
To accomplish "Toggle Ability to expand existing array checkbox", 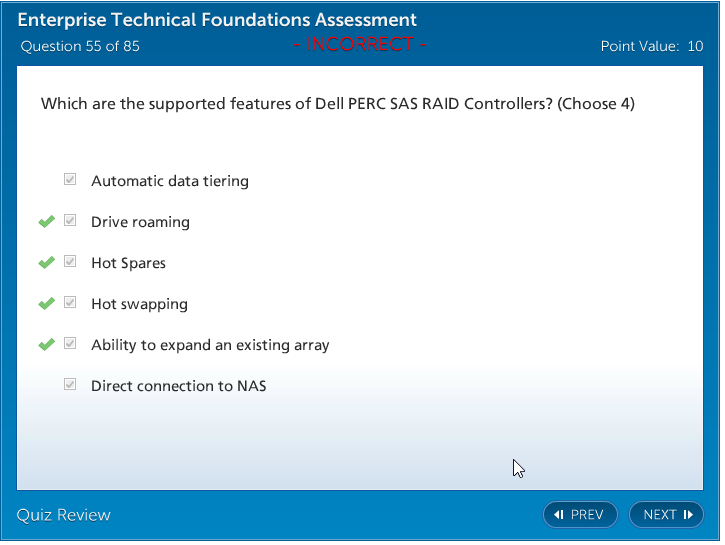I will [x=70, y=344].
